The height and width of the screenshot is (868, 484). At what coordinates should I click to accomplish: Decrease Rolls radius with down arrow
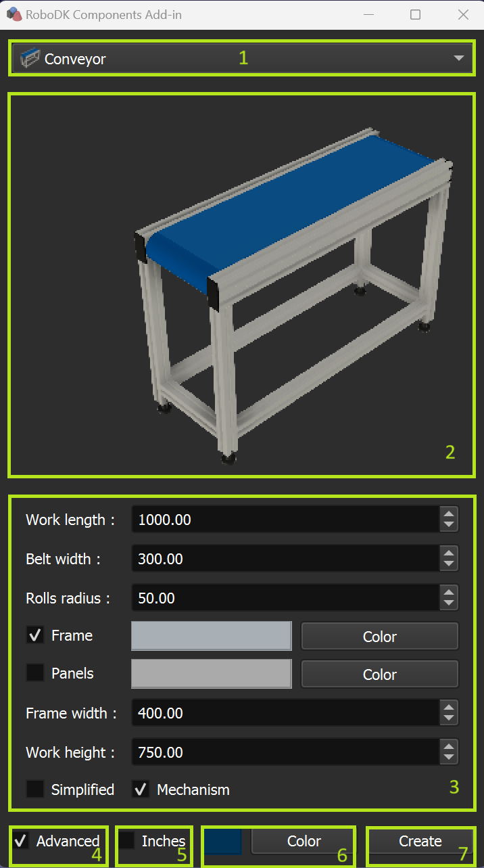tap(449, 604)
